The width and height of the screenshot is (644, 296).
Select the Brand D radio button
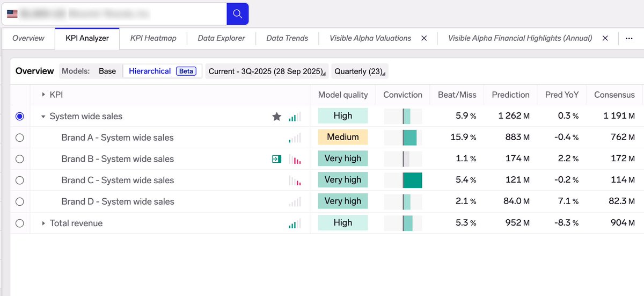[20, 202]
